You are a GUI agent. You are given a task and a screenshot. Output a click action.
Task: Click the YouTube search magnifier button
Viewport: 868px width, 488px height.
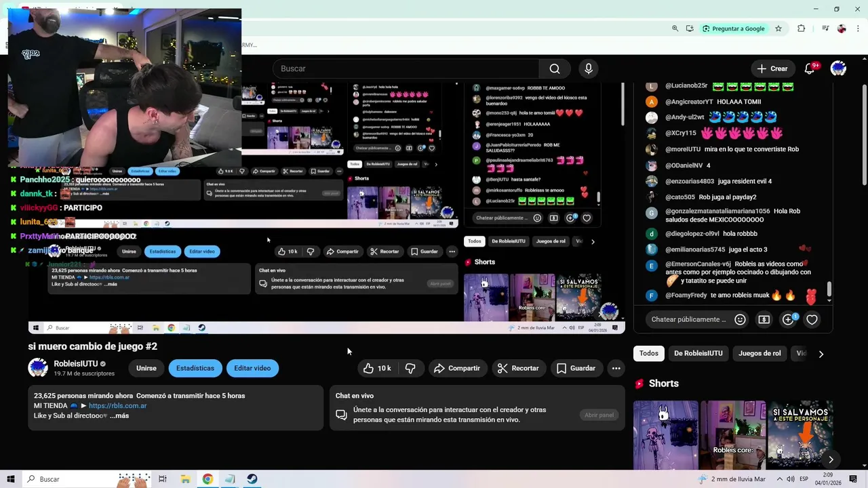555,68
